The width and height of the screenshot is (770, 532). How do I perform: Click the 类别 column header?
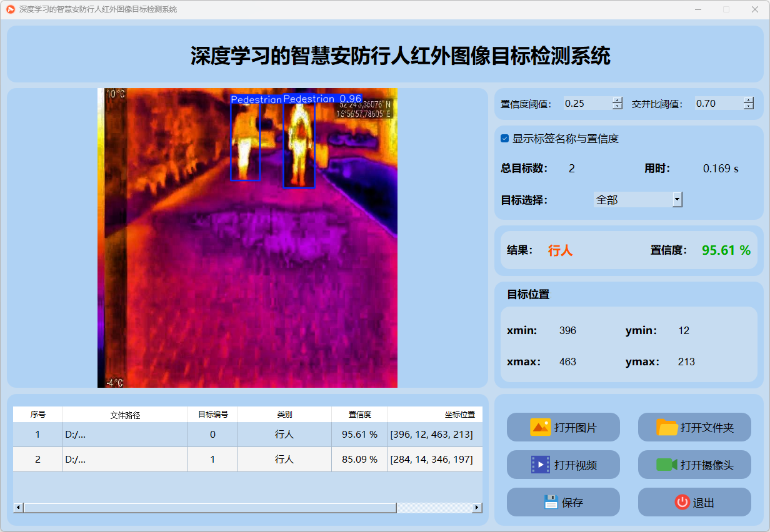click(284, 414)
